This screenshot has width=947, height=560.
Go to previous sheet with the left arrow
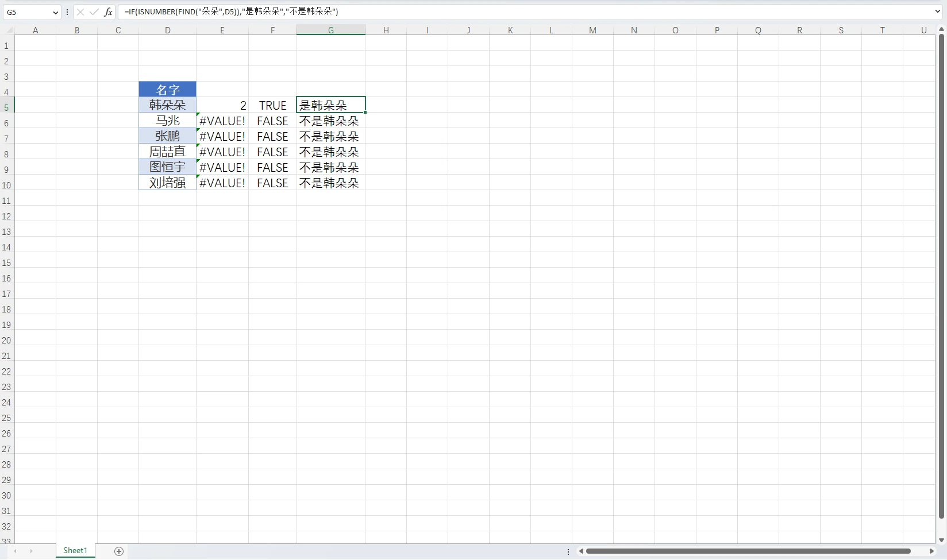point(16,551)
